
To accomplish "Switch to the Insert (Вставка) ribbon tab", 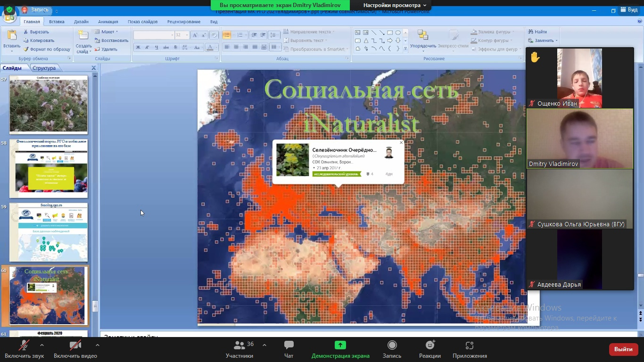I will 57,22.
